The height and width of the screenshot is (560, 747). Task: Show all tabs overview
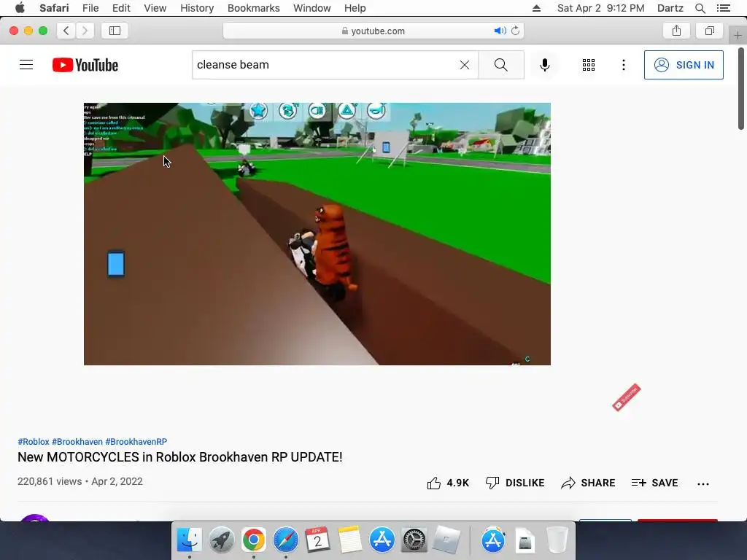710,31
